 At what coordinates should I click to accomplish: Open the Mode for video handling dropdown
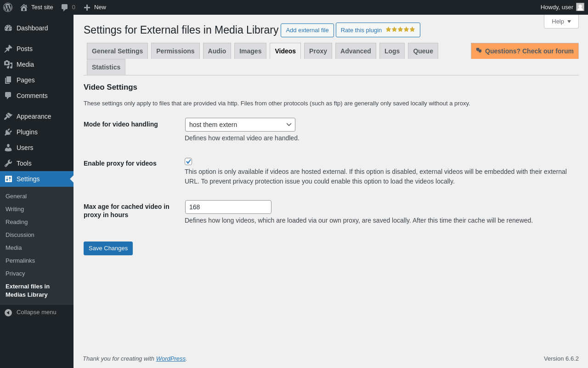pyautogui.click(x=240, y=125)
